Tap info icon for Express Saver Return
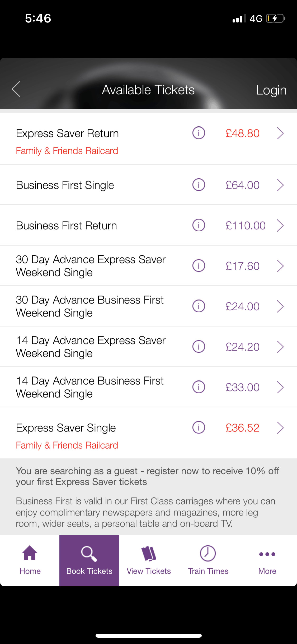The width and height of the screenshot is (297, 644). click(199, 133)
